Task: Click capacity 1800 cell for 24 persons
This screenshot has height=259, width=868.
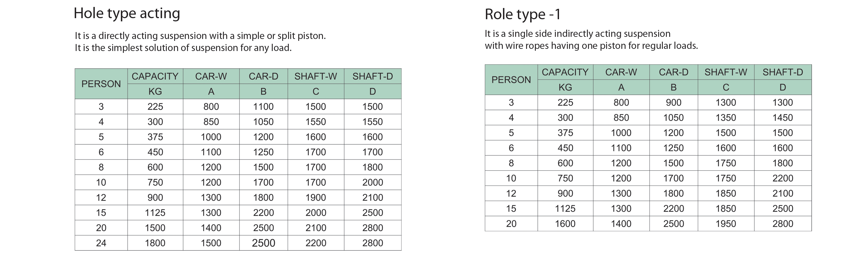Action: pos(155,243)
